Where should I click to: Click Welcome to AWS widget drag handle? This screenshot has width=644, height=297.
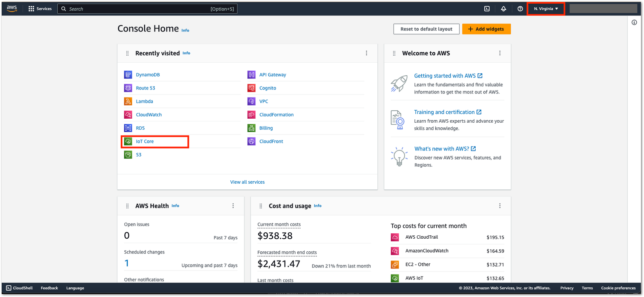coord(394,53)
